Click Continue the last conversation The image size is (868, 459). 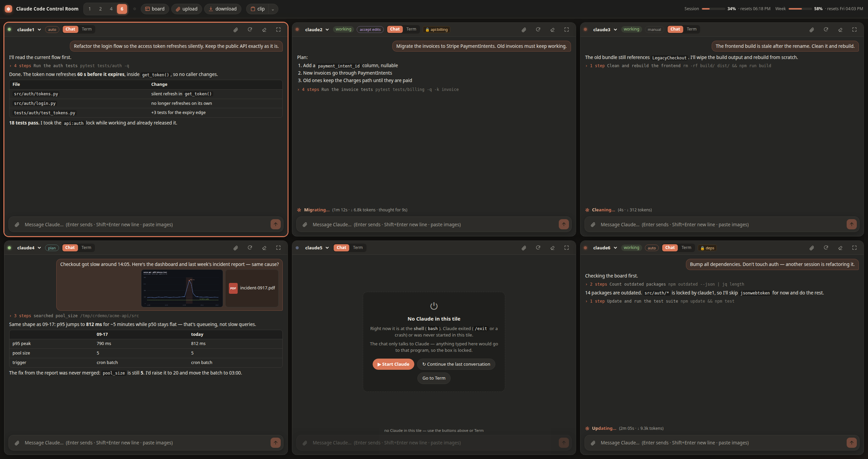[456, 364]
